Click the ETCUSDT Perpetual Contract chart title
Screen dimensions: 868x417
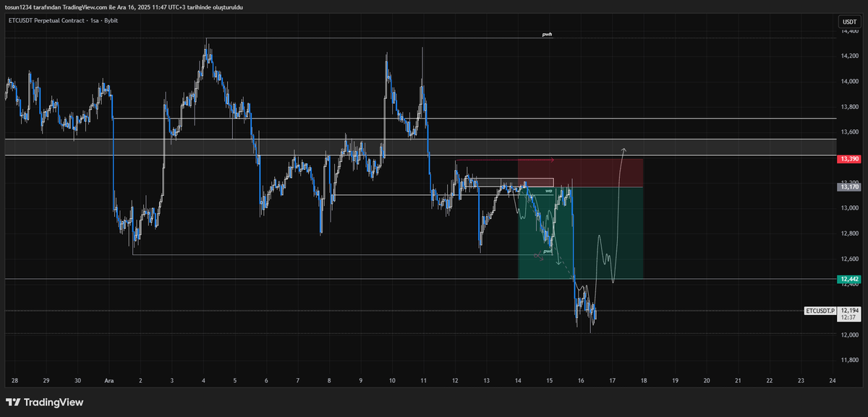(63, 20)
